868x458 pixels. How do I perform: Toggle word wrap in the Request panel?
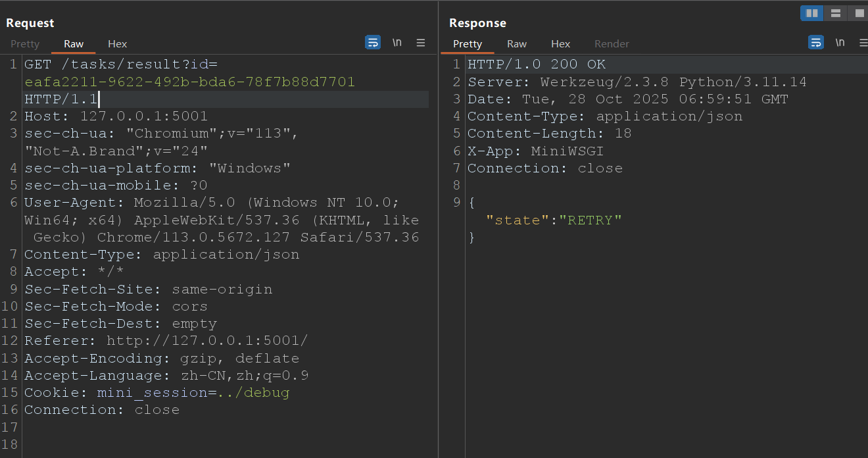(373, 43)
